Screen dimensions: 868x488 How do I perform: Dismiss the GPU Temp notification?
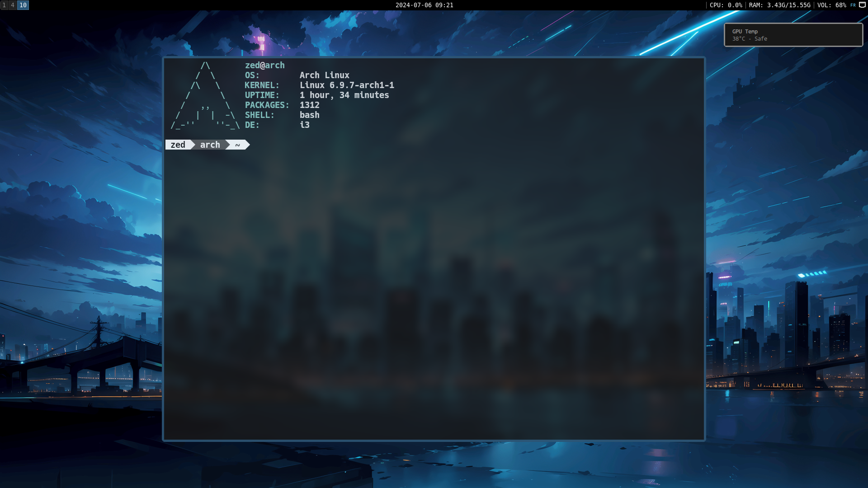pos(793,35)
